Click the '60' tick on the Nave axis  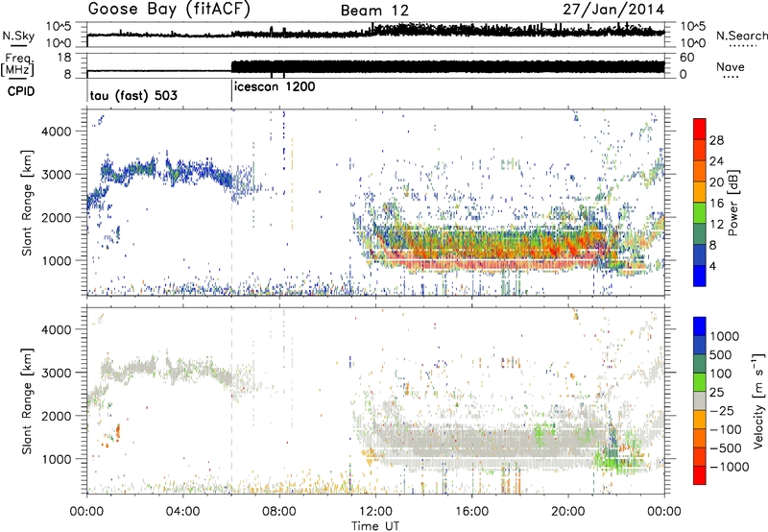(x=686, y=58)
